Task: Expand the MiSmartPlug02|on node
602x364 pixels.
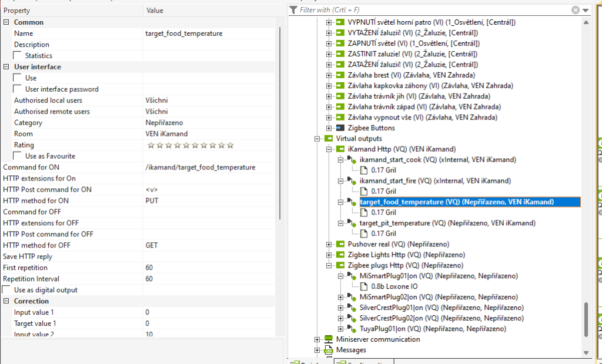Action: (340, 297)
